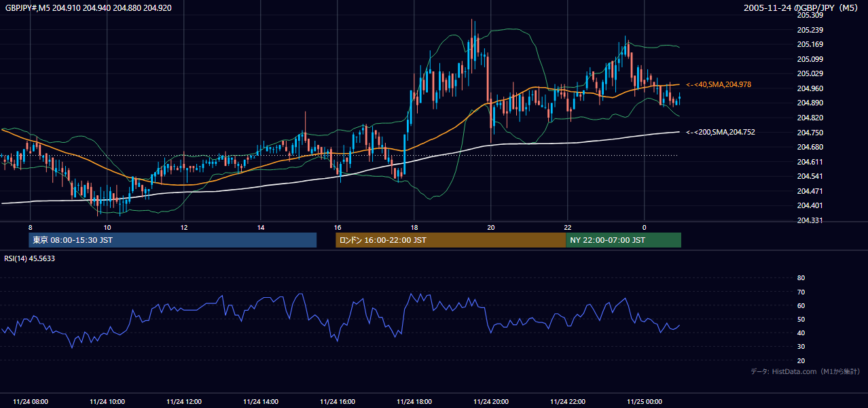The width and height of the screenshot is (868, 408).
Task: Click price level 204.820 on the axis
Action: [x=810, y=118]
